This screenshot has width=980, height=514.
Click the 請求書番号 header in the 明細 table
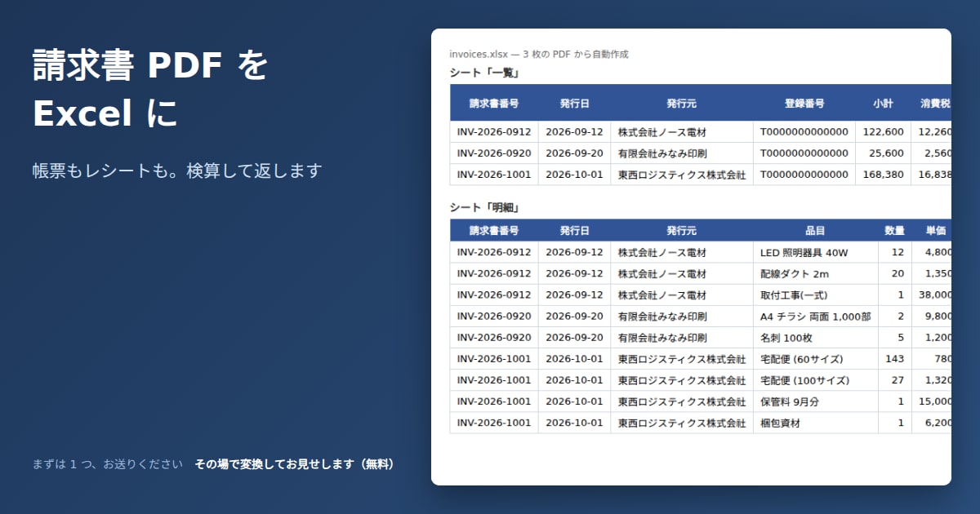(494, 231)
